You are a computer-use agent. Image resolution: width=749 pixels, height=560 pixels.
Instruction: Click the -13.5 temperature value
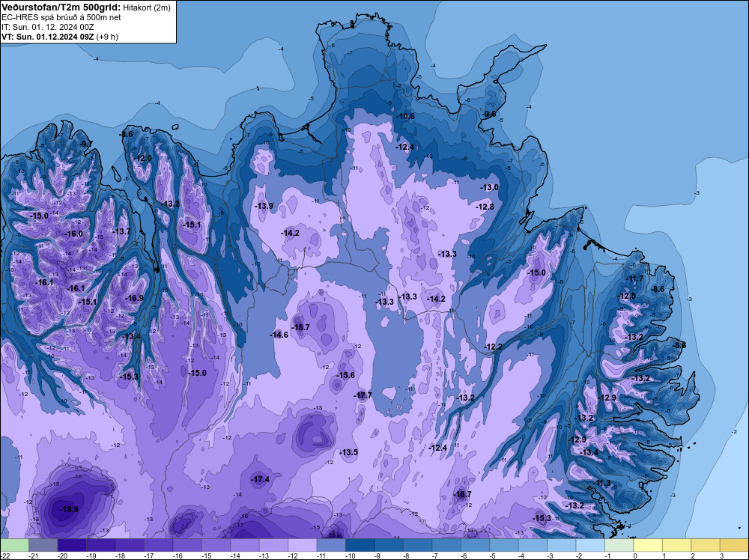coord(349,452)
